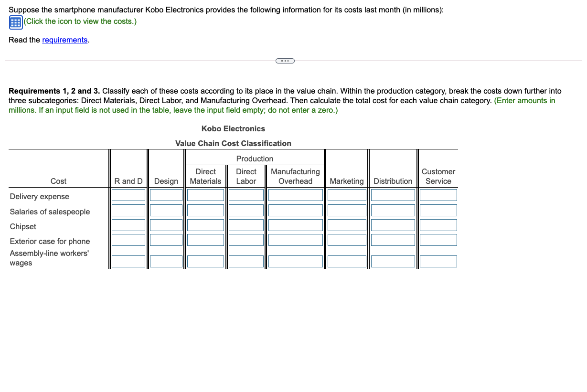Select the Marketing field for Delivery expense

pyautogui.click(x=347, y=195)
